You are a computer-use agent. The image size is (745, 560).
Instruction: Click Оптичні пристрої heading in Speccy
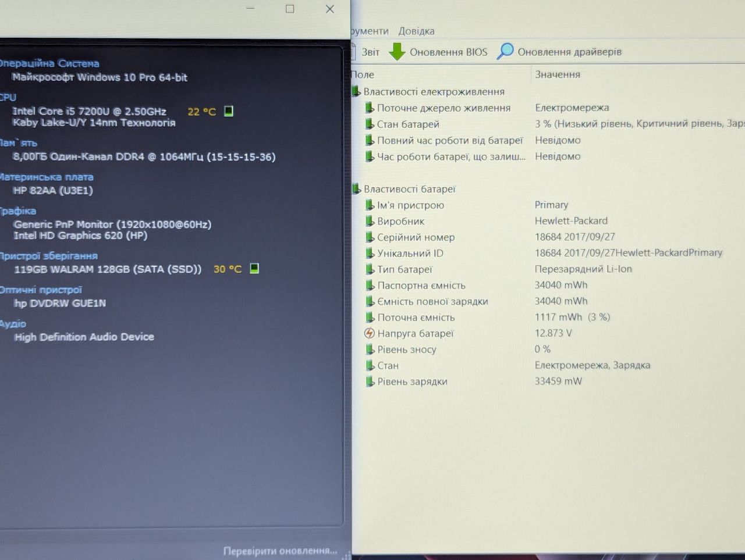tap(41, 290)
